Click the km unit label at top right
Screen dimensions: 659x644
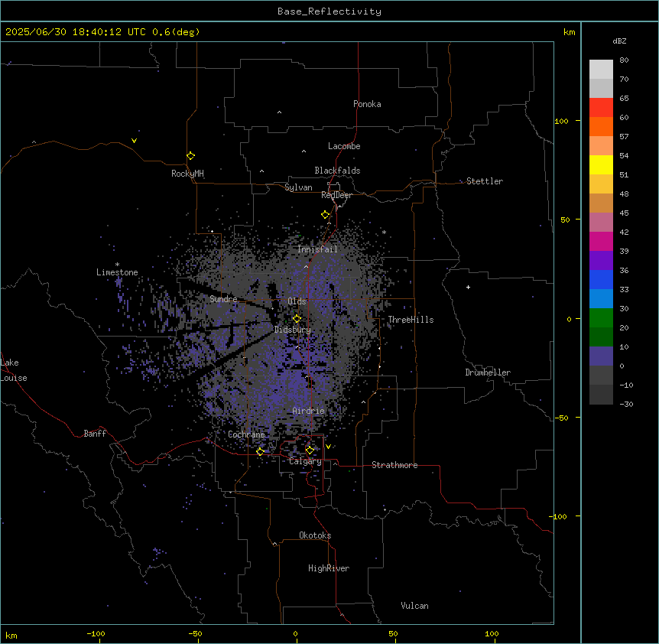point(570,32)
